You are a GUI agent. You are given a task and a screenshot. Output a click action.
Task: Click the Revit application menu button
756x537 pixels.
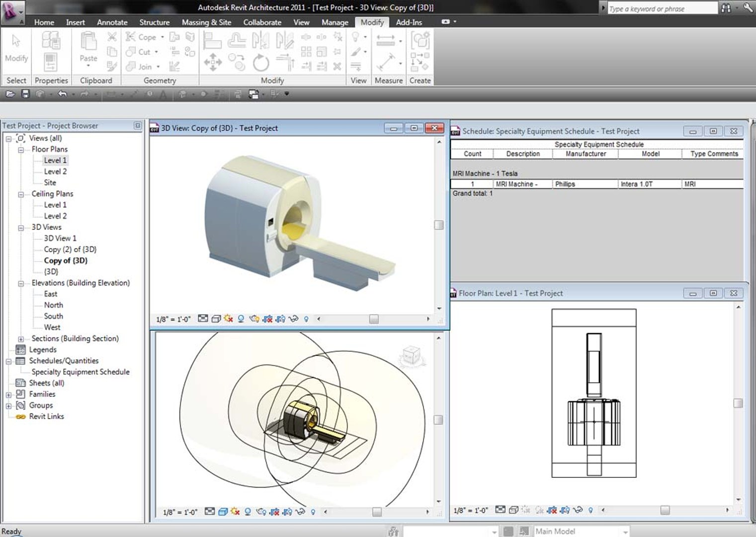(13, 12)
